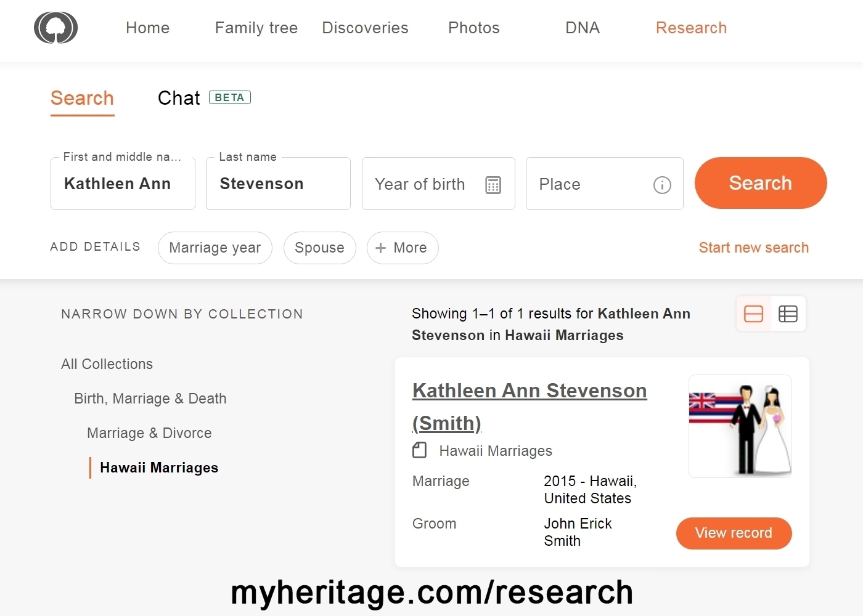Select Hawaii Marriages collection
This screenshot has width=863, height=616.
click(159, 468)
